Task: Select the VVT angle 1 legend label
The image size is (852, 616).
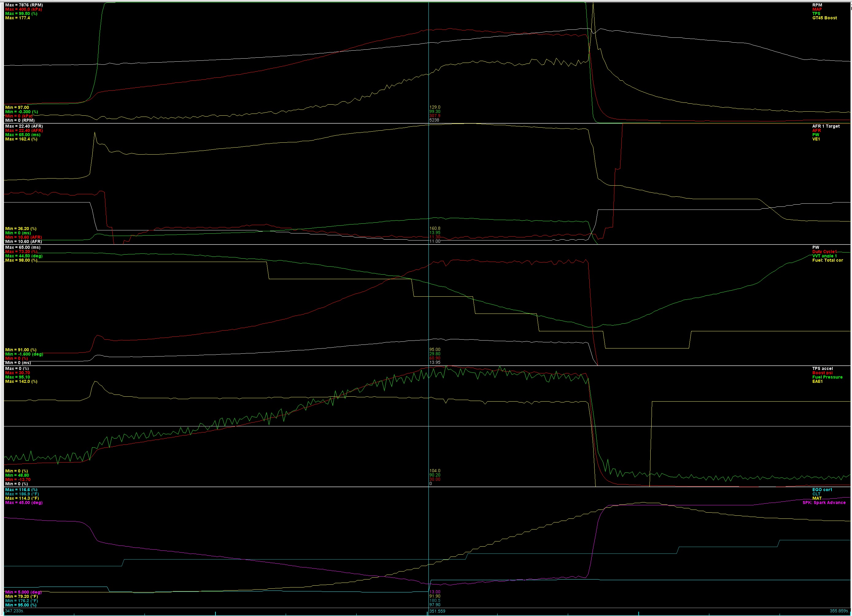Action: [824, 256]
